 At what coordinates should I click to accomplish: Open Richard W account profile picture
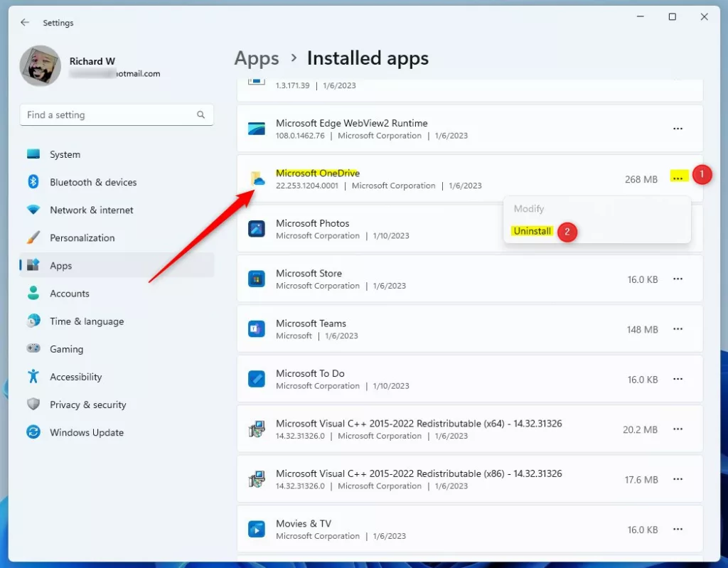coord(41,66)
